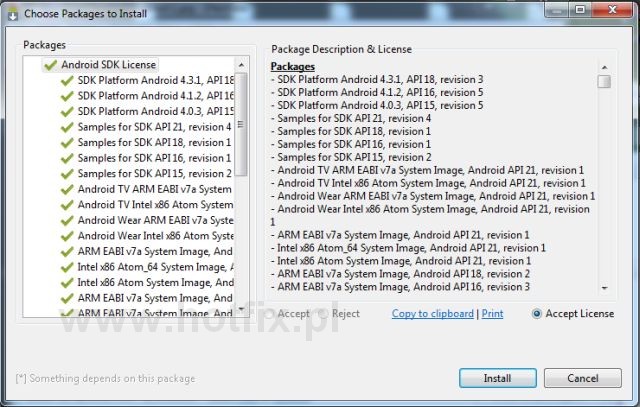The width and height of the screenshot is (640, 407).
Task: Select SDK Platform Android 4.1.2, API 16 row
Action: coord(156,96)
